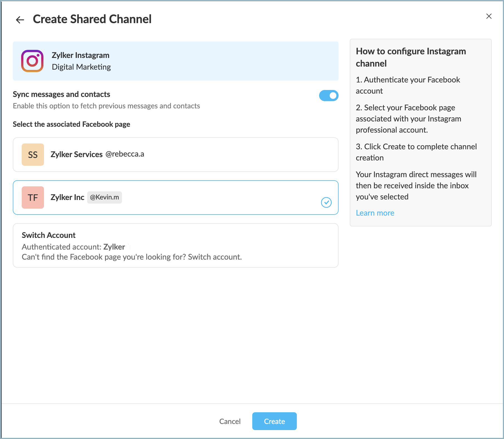Click 'Sync messages and contacts' label

coord(62,94)
